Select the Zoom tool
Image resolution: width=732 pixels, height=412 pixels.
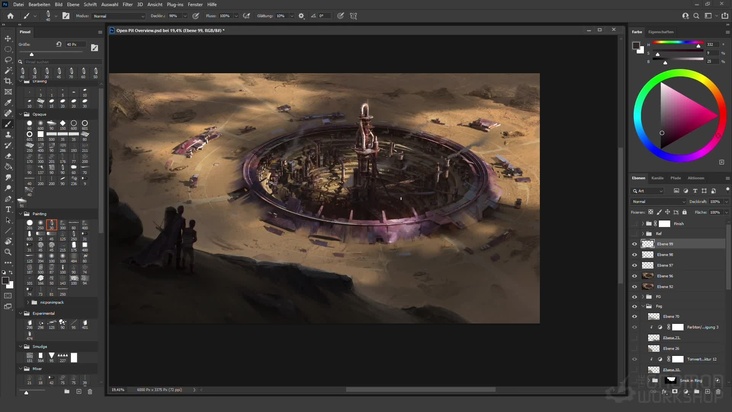(8, 252)
